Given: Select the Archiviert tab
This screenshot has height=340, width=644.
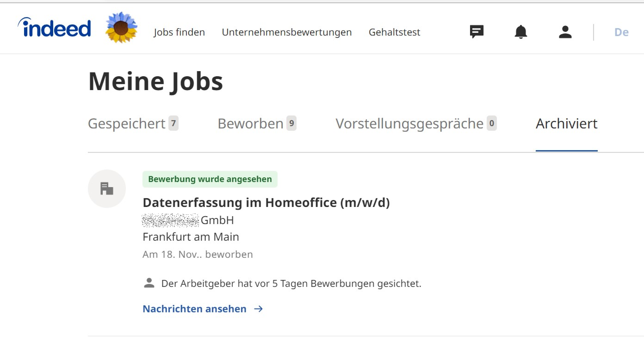Looking at the screenshot, I should click(566, 124).
